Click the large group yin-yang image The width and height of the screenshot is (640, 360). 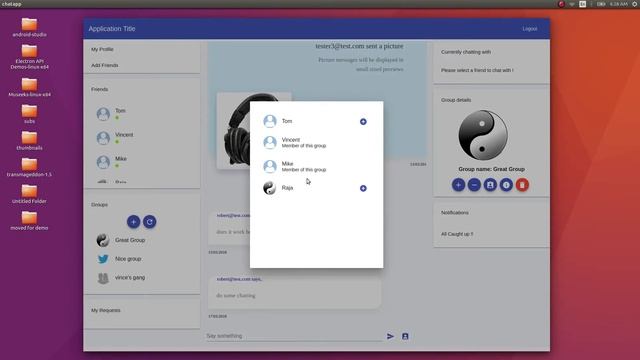(483, 135)
